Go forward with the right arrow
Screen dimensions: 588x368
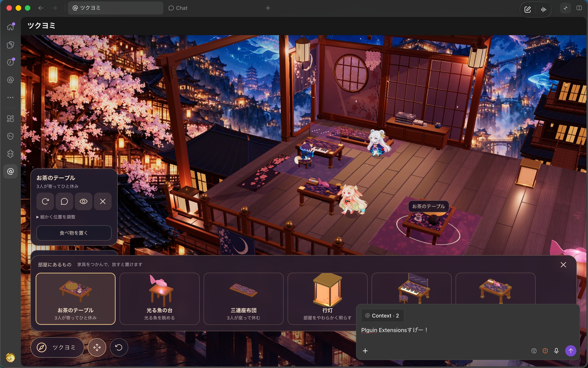(54, 8)
